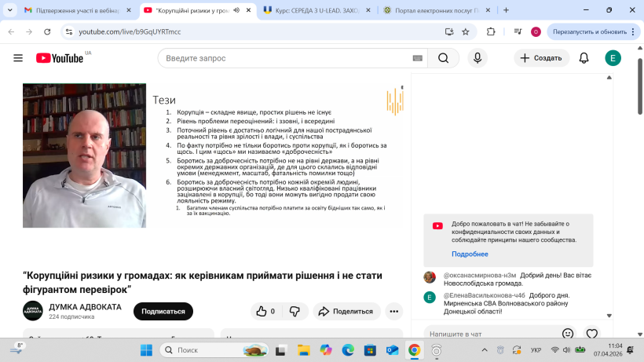Show hidden system tray icons
The image size is (644, 362).
coord(485,350)
